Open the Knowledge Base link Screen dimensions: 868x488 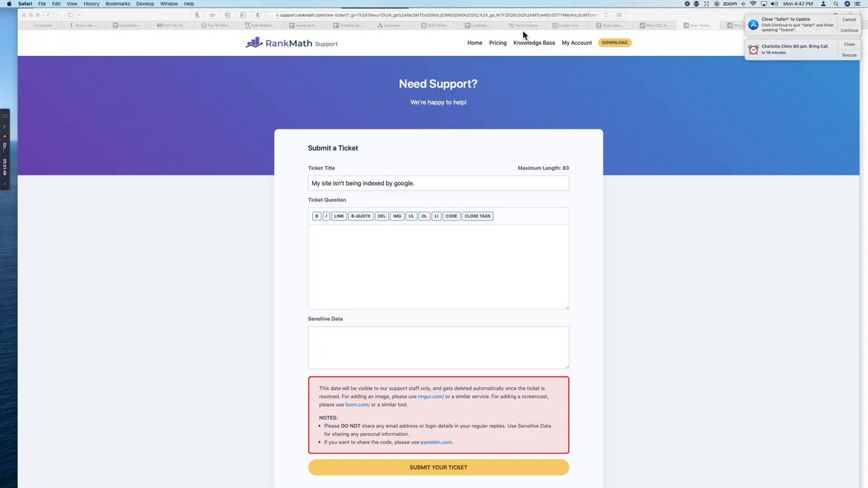pyautogui.click(x=534, y=43)
